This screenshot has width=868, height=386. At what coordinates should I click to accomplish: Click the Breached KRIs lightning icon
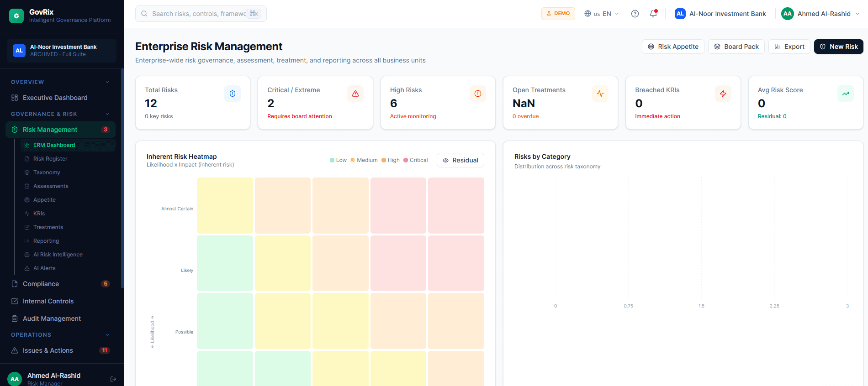723,94
